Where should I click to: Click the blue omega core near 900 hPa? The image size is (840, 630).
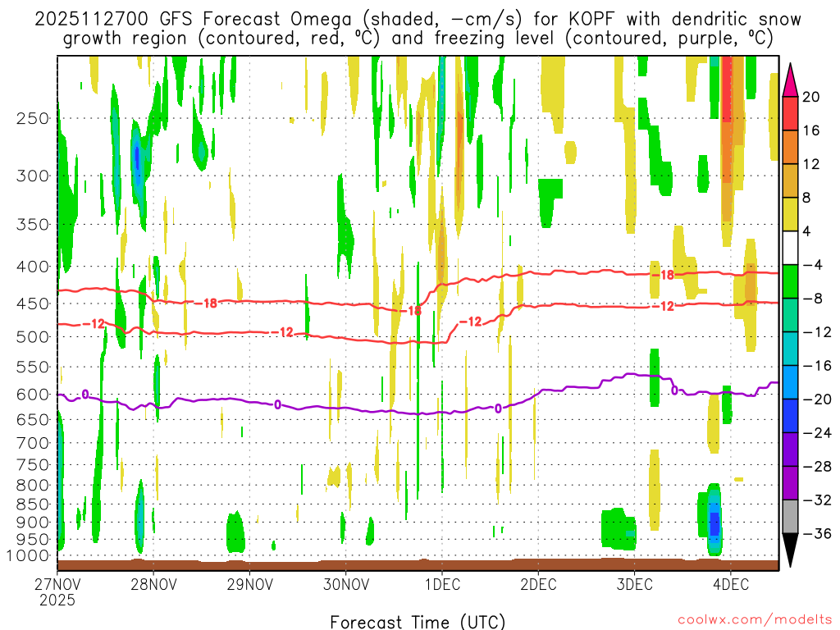[x=714, y=523]
